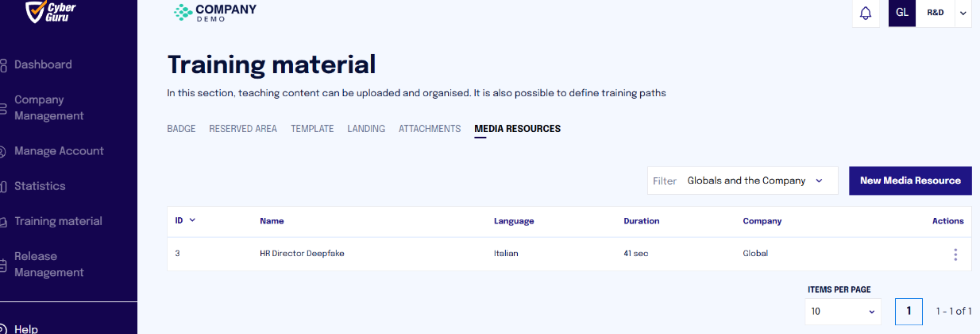The width and height of the screenshot is (980, 334).
Task: Go to page 1 of results
Action: click(909, 311)
